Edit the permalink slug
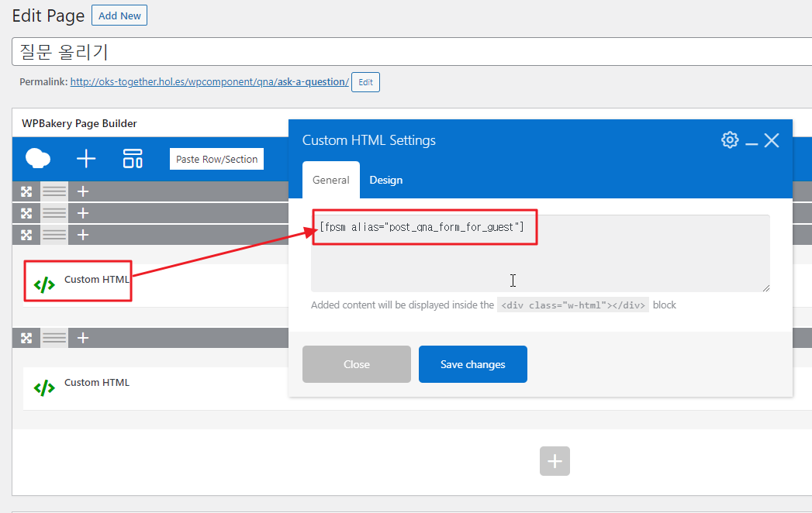This screenshot has height=513, width=812. click(x=365, y=82)
